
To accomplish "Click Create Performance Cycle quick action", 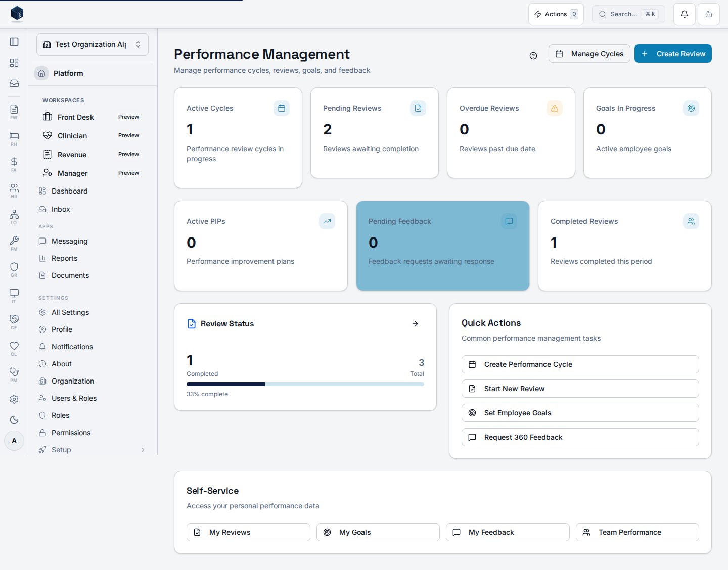I will pos(580,364).
